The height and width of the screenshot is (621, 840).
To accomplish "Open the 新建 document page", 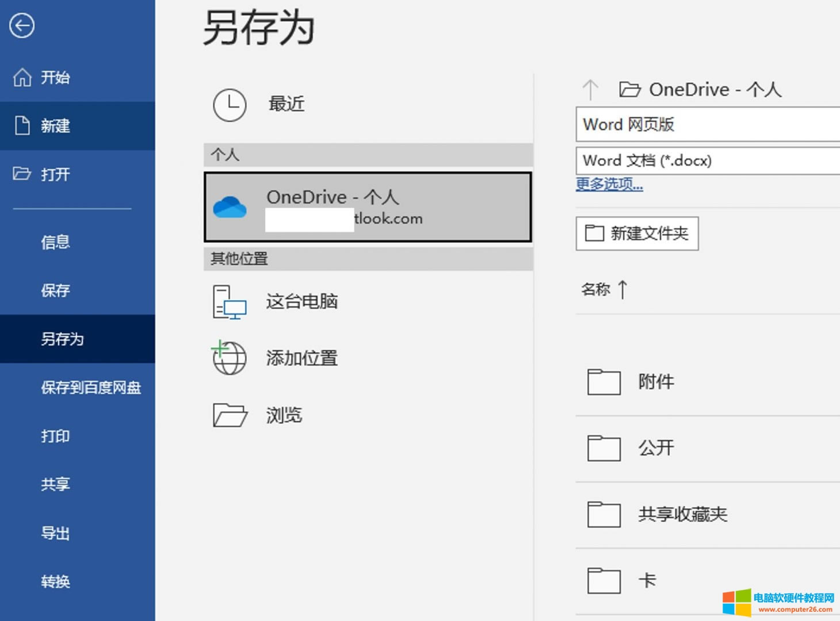I will [x=55, y=126].
